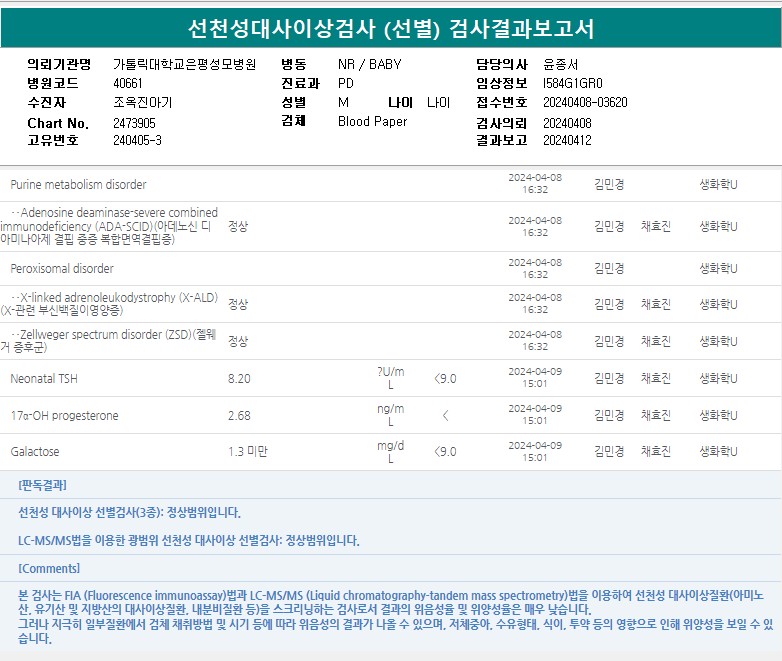The width and height of the screenshot is (782, 661).
Task: Click 정상 result for X-ALD row
Action: 238,304
